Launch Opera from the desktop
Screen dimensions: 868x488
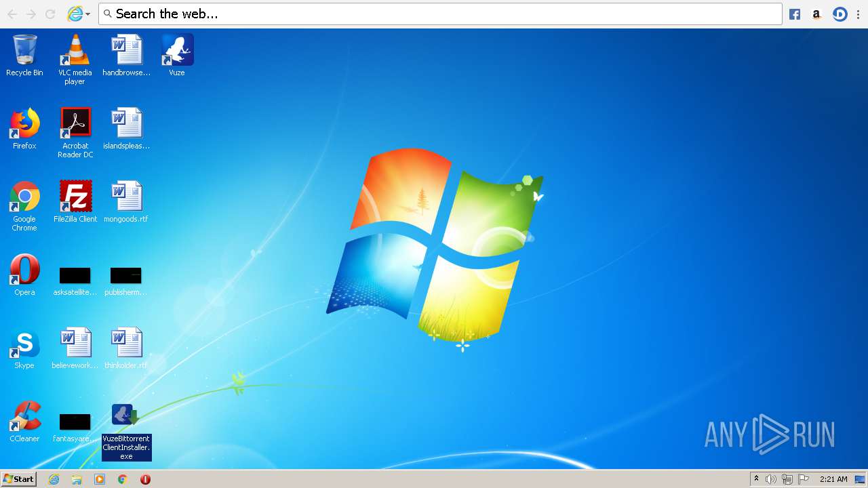pyautogui.click(x=24, y=275)
